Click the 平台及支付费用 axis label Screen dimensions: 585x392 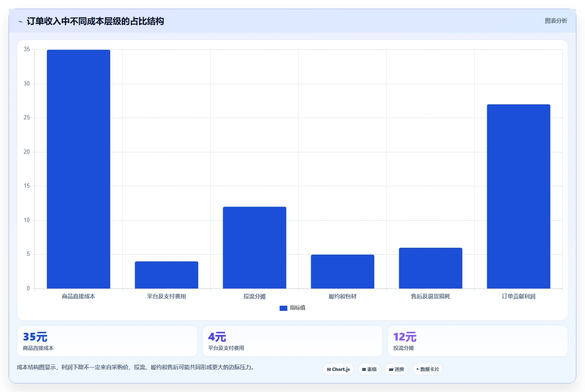click(x=167, y=296)
